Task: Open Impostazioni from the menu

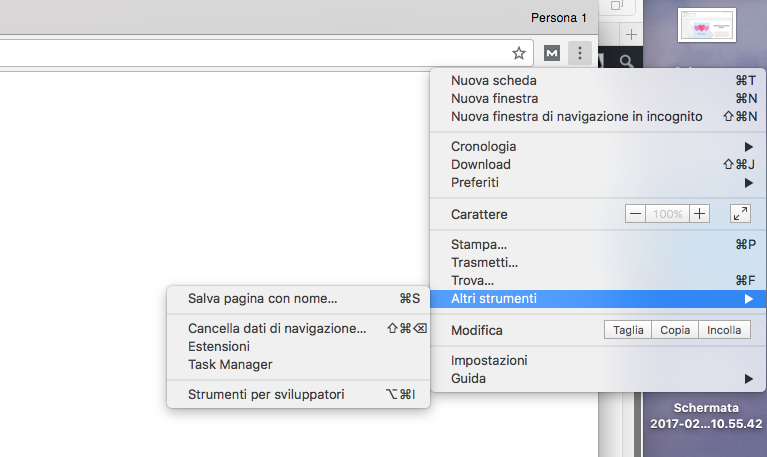Action: tap(489, 361)
